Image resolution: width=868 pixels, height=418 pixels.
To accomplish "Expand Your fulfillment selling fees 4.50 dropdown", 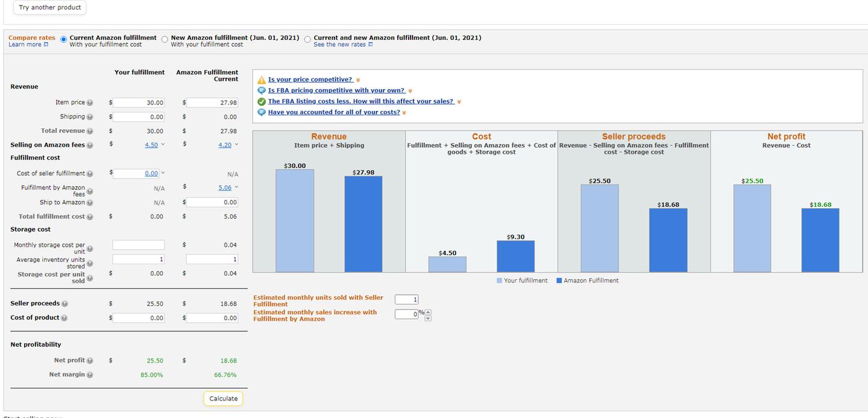I will click(163, 145).
